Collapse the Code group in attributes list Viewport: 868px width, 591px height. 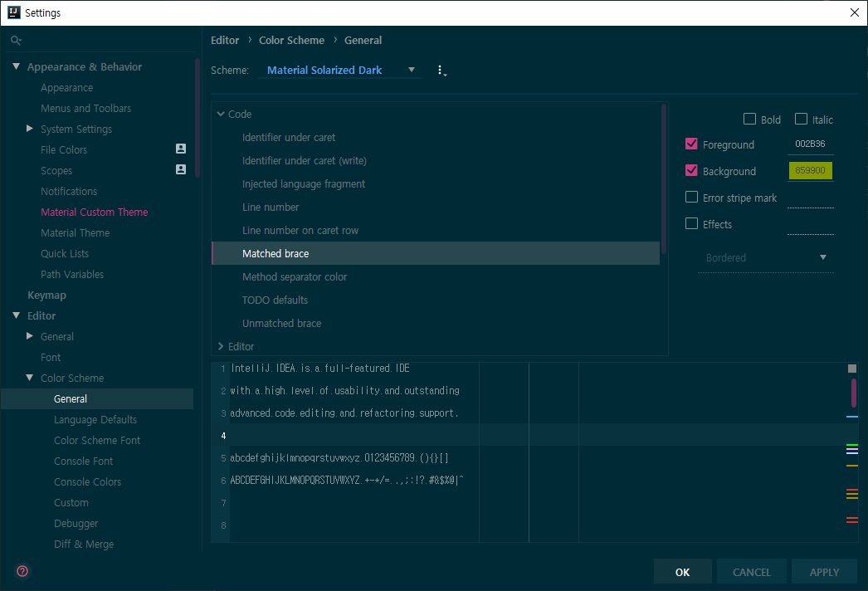(x=221, y=114)
